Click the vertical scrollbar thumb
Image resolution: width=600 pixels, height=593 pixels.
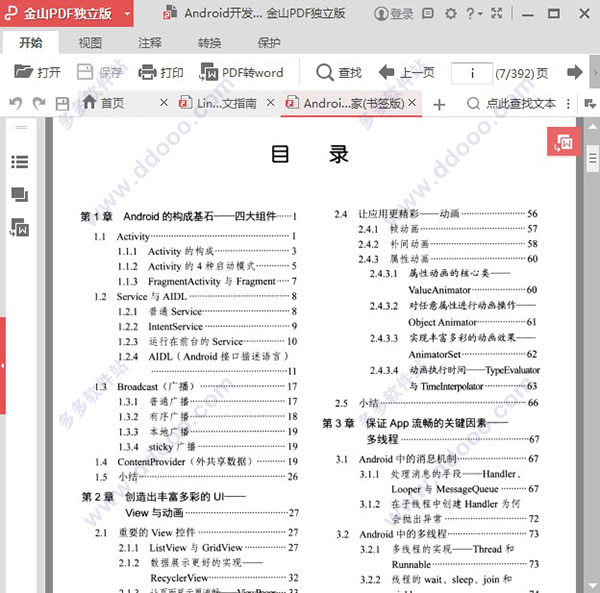pyautogui.click(x=593, y=158)
